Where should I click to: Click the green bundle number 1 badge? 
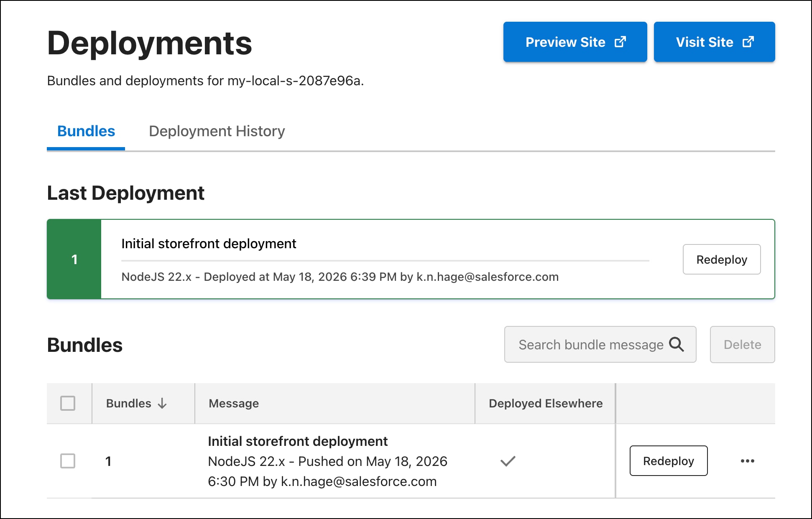pos(74,259)
